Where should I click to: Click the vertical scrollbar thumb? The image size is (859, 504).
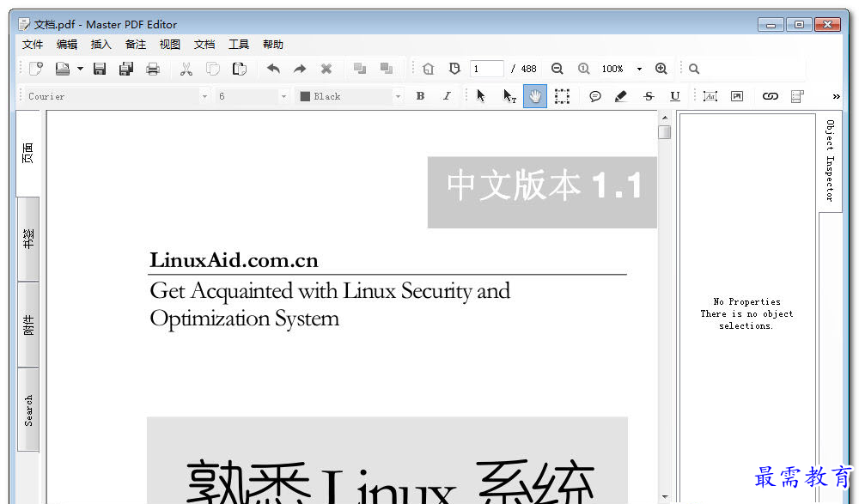(665, 132)
